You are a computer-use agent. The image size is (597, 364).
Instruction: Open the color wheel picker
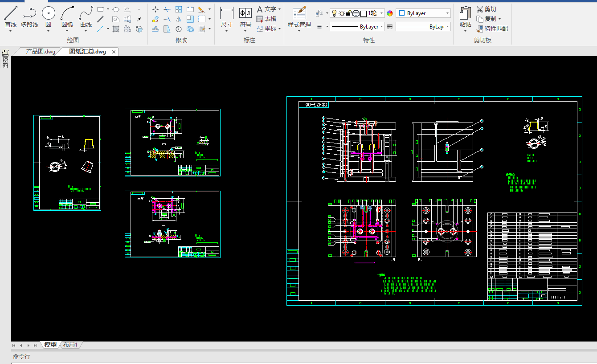[x=390, y=13]
